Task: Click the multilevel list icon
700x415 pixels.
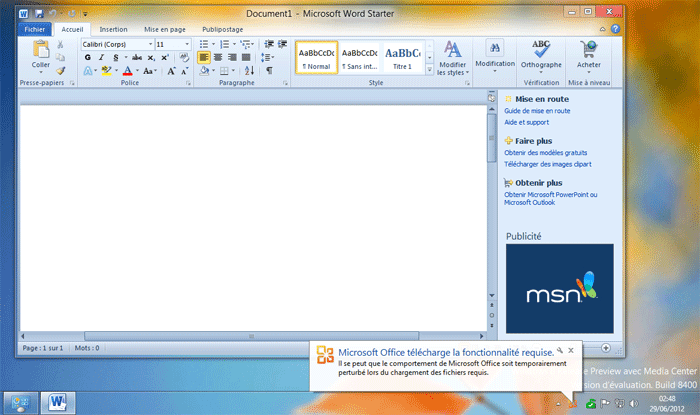Action: tap(245, 44)
